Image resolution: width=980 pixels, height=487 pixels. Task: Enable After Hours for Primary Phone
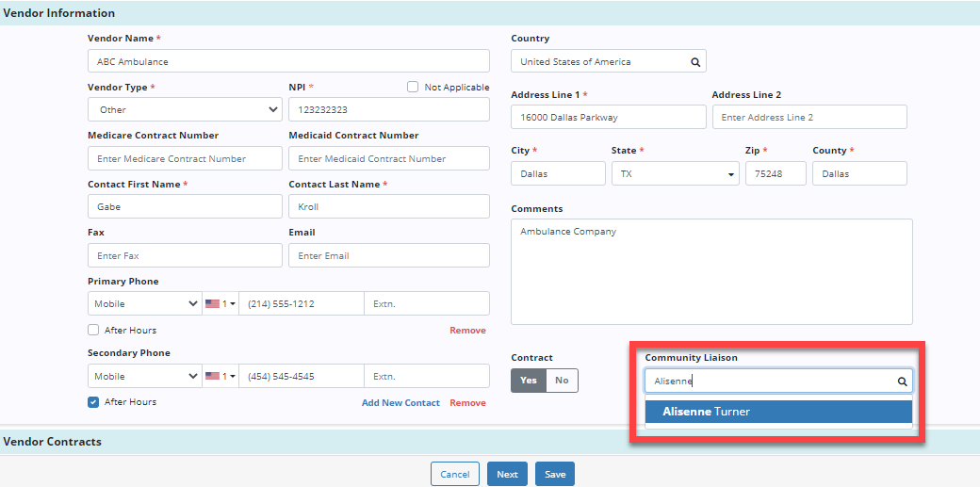93,331
